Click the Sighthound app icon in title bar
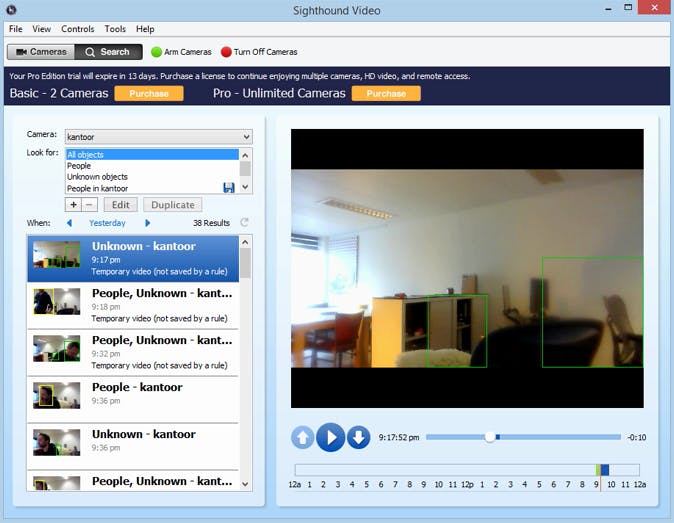The height and width of the screenshot is (523, 674). (11, 10)
